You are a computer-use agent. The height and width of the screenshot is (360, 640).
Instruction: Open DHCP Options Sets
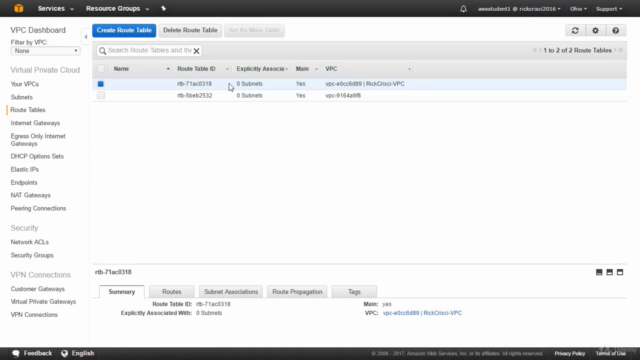click(x=37, y=156)
